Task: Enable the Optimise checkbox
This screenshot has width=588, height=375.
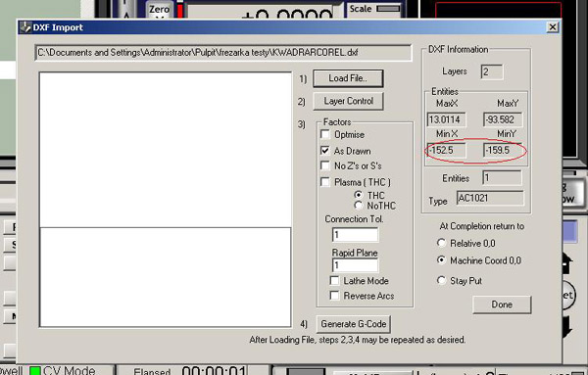Action: point(325,134)
